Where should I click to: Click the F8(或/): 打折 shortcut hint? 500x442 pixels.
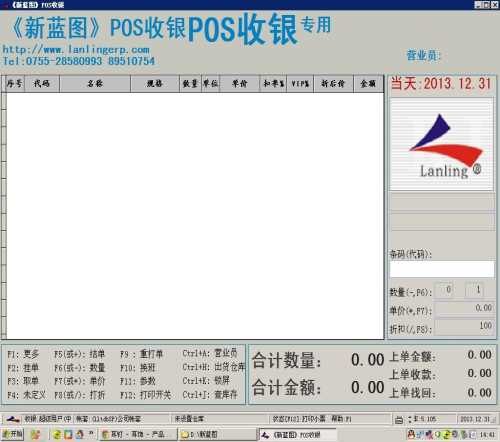coord(80,395)
